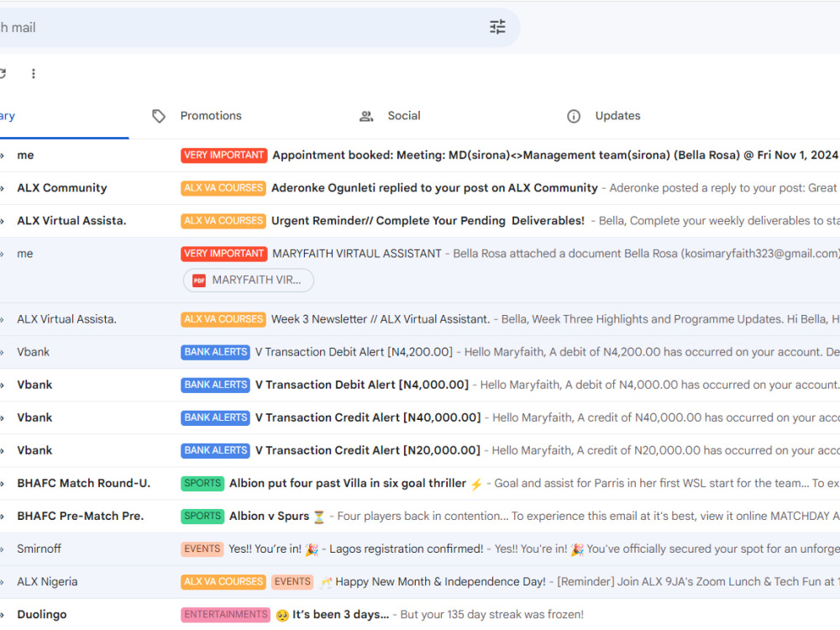Click BANK ALERTS label on N4,000.00 debit email
The image size is (840, 630).
215,385
